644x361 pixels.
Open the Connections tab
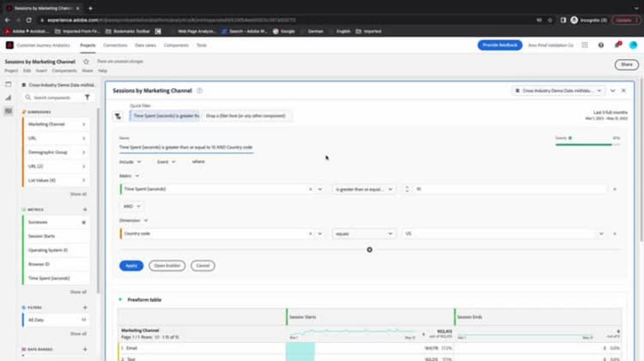(x=115, y=45)
